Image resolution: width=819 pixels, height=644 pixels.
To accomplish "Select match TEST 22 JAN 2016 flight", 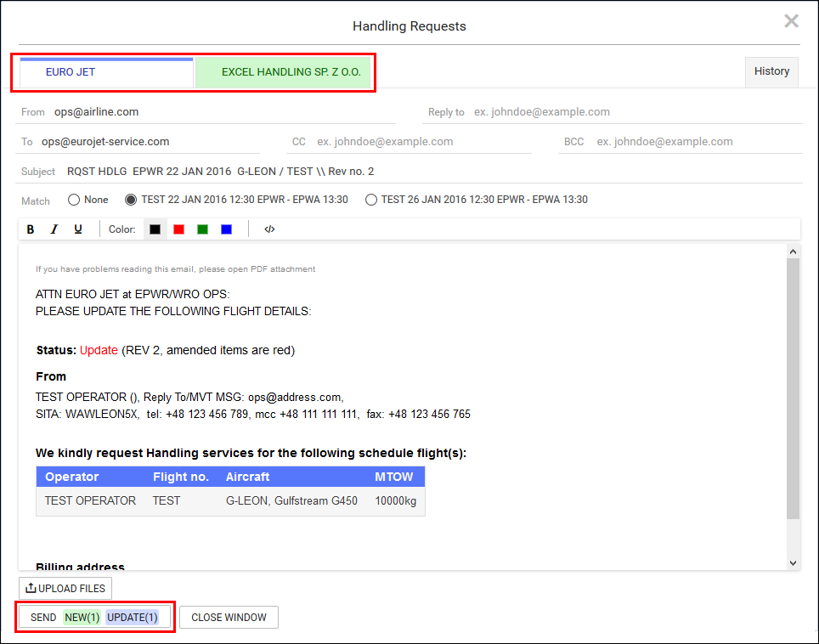I will 131,200.
